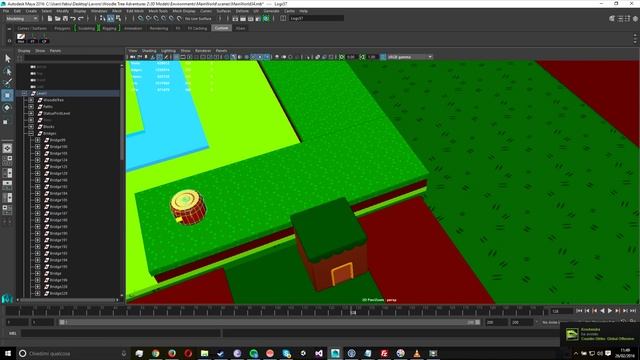640x360 pixels.
Task: Toggle the film gate in viewport toolbar
Action: pos(183,57)
